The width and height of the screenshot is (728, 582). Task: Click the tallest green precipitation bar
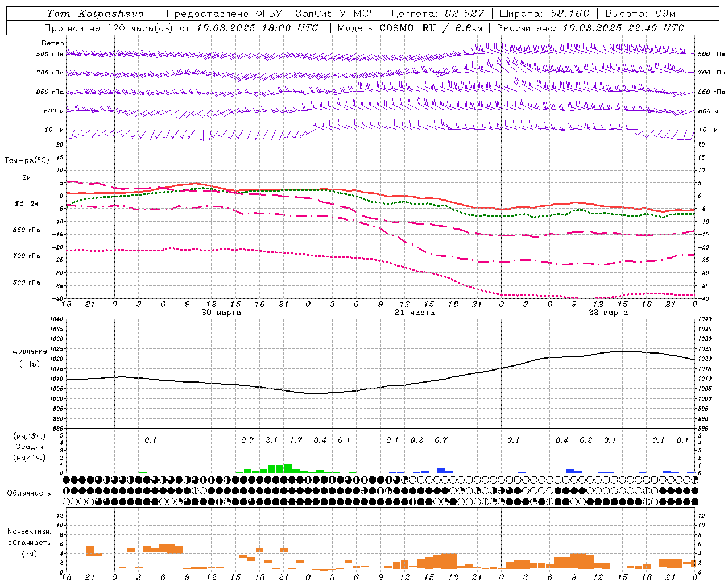288,468
